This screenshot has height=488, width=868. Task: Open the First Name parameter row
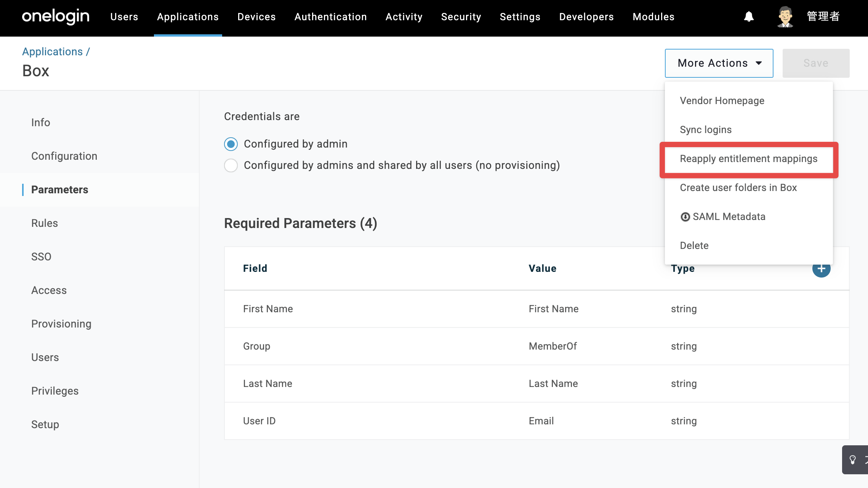(x=536, y=309)
